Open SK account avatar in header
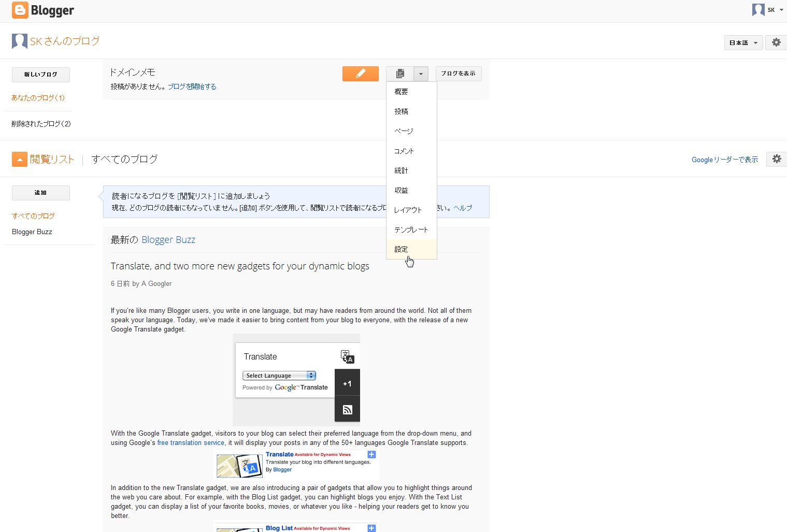This screenshot has height=532, width=787. coord(758,10)
